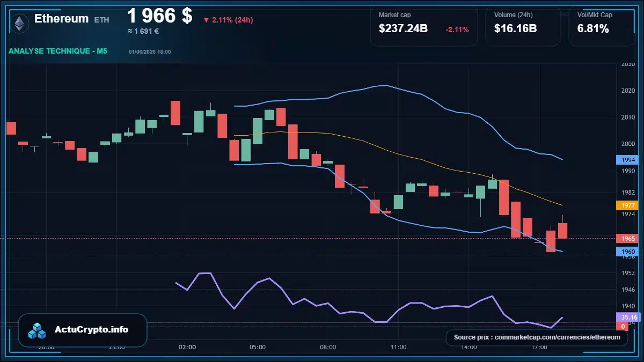Click the 2010 price axis label
This screenshot has height=362, width=644.
click(628, 117)
